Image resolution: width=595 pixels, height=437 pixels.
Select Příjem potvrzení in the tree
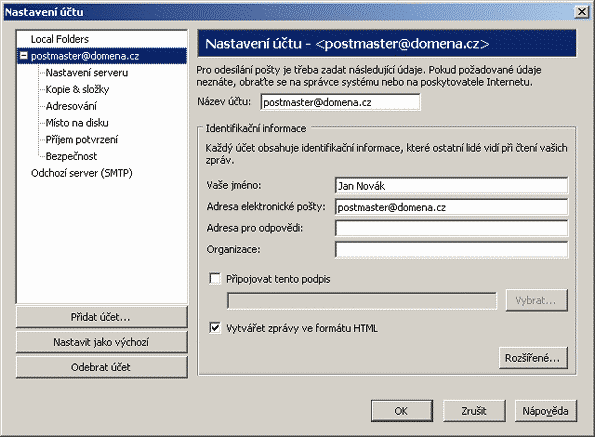click(x=82, y=139)
